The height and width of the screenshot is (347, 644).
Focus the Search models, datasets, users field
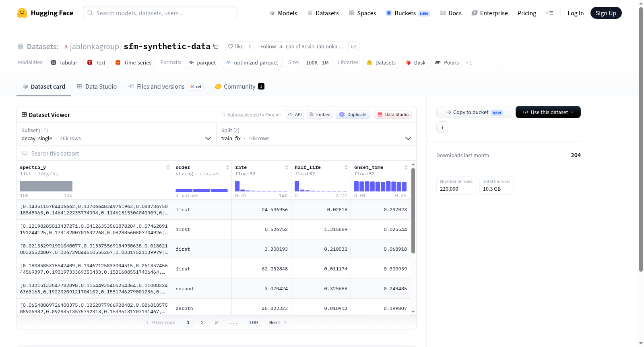pyautogui.click(x=160, y=13)
